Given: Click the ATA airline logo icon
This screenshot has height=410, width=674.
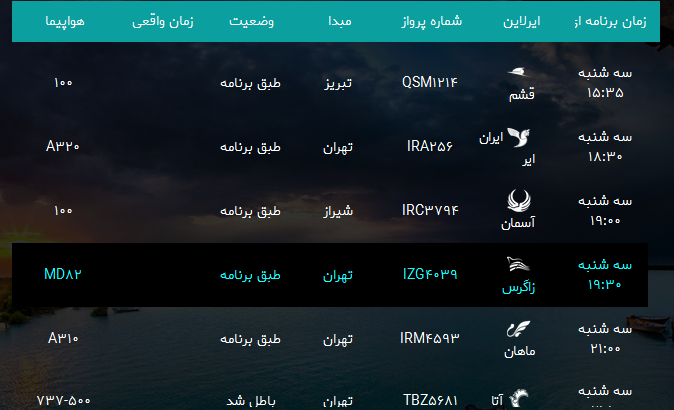Looking at the screenshot, I should [x=518, y=398].
